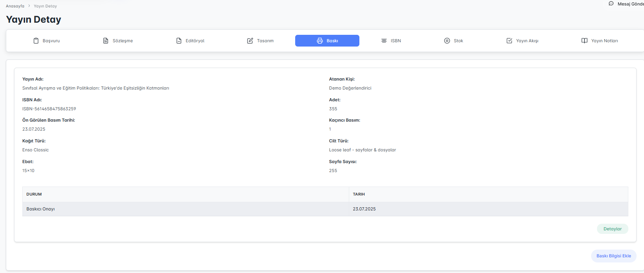Click the checkmark icon beside Yayın Akışı
This screenshot has height=273, width=644.
(509, 41)
